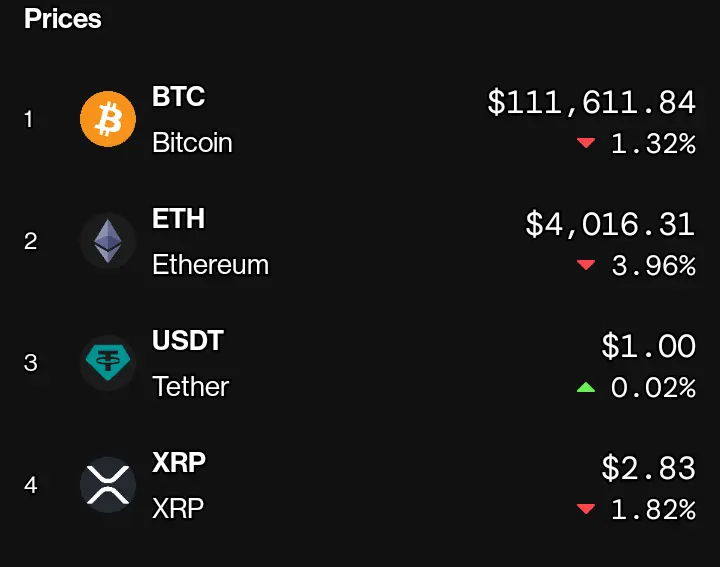Click the Tether price $1.00

pos(648,346)
